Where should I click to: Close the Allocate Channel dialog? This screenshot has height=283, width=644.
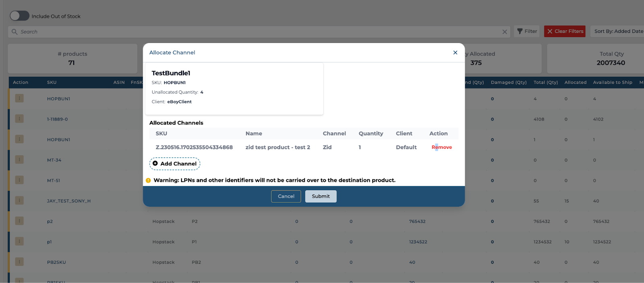click(x=455, y=53)
